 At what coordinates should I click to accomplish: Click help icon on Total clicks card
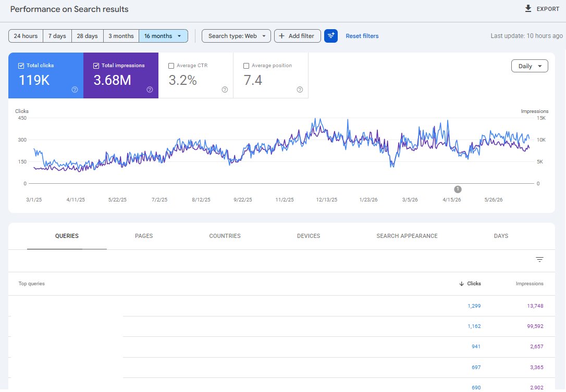[75, 90]
